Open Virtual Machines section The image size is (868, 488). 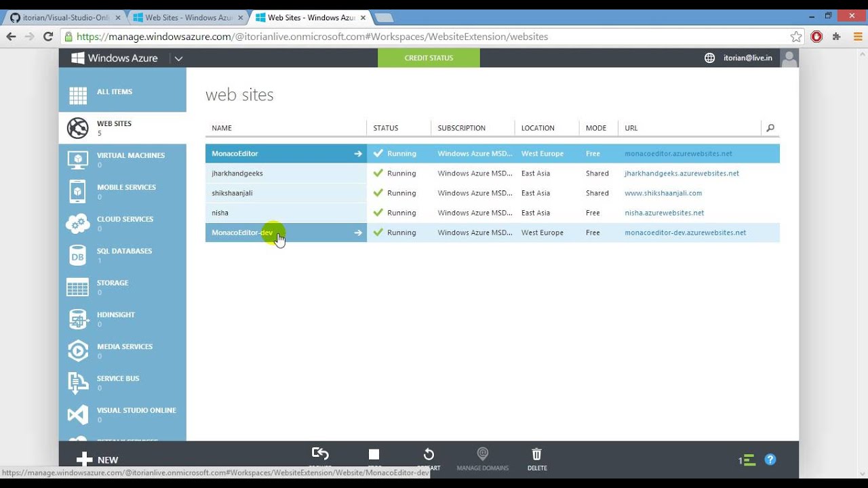click(122, 159)
